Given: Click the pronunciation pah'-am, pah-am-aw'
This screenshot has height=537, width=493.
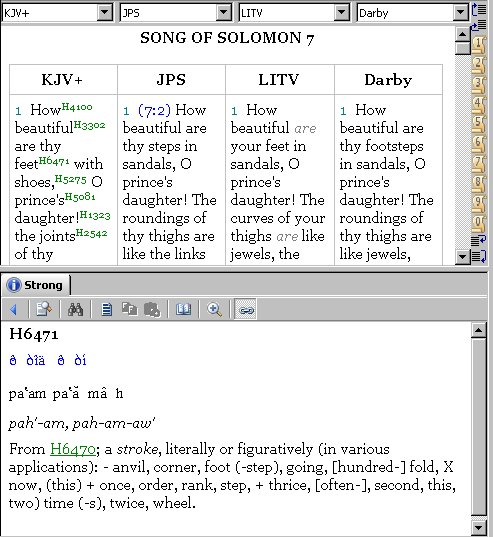Looking at the screenshot, I should point(82,424).
